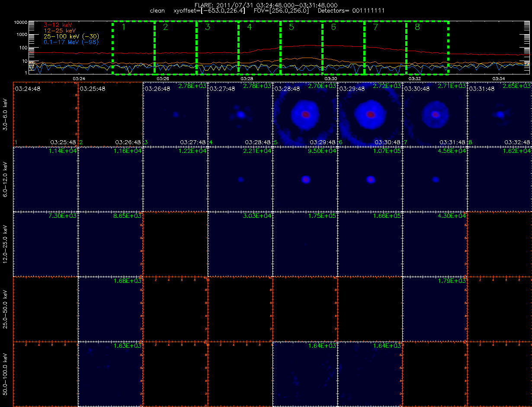Select interval 4 box in the light curve

pos(260,47)
